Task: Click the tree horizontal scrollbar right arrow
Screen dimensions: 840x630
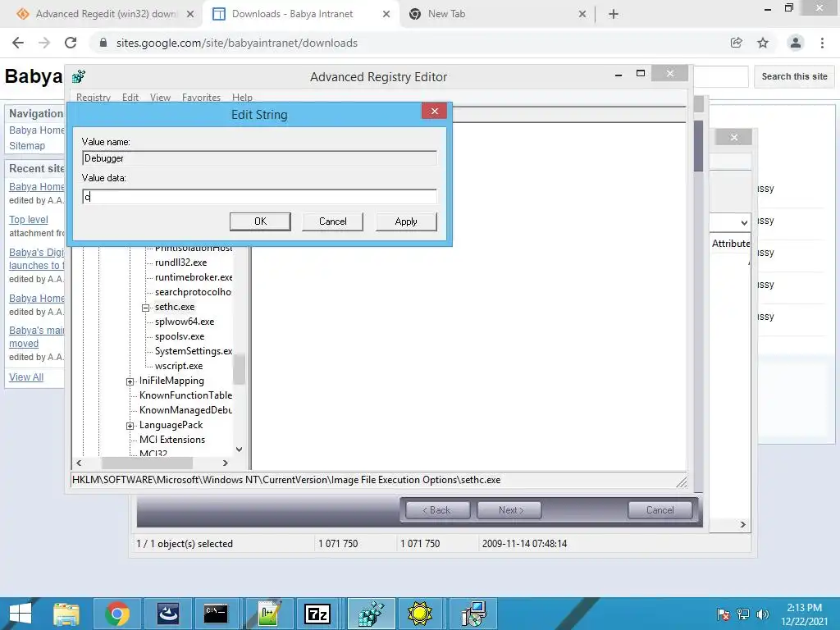Action: click(x=226, y=463)
